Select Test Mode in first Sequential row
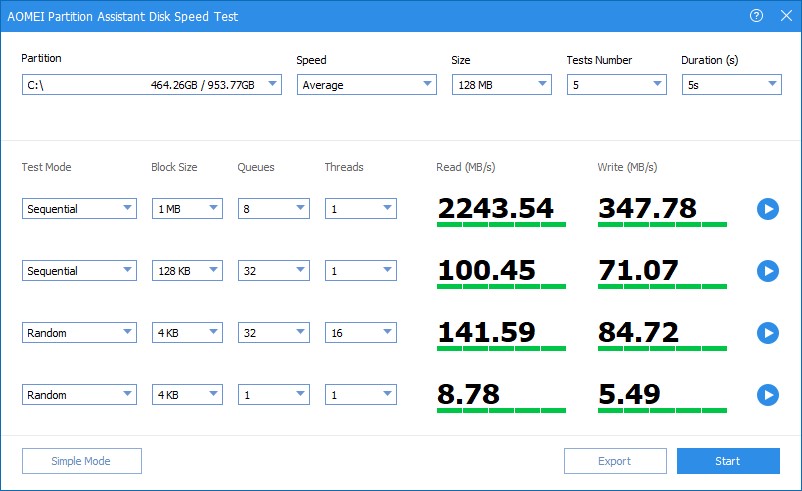 (79, 209)
